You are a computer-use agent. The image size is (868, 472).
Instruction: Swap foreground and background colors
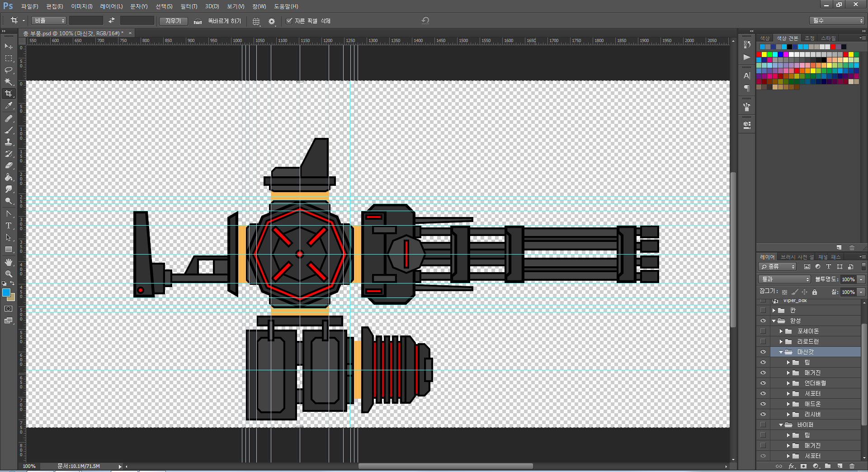point(13,283)
